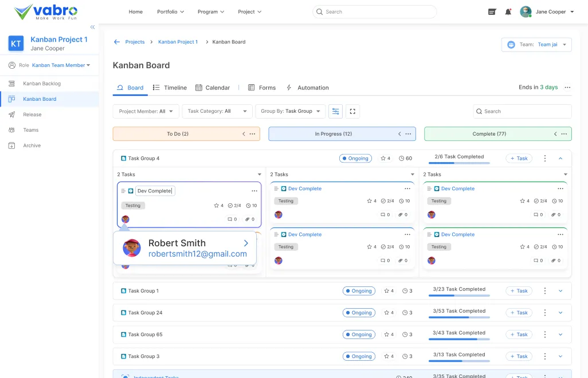This screenshot has height=378, width=588.
Task: Collapse the Complete column
Action: (x=555, y=134)
